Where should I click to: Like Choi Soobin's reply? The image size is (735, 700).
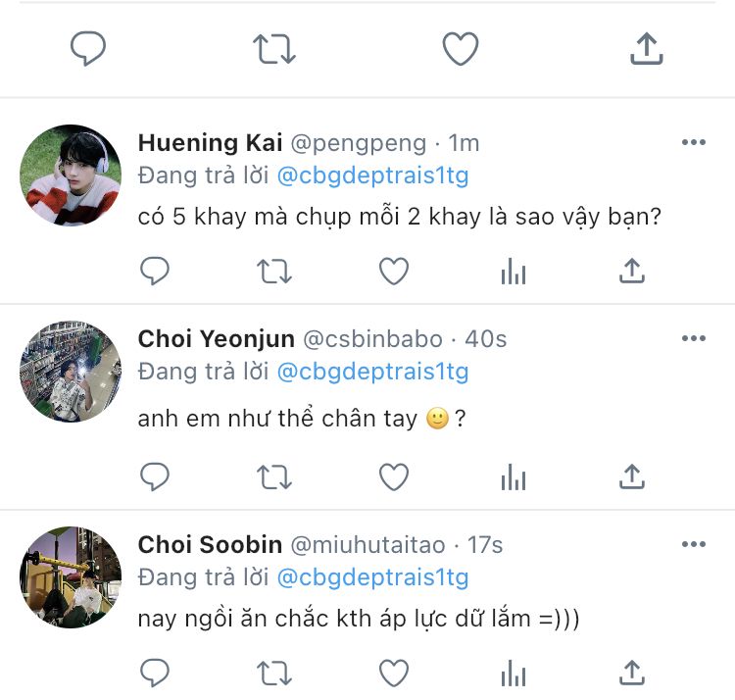(394, 673)
